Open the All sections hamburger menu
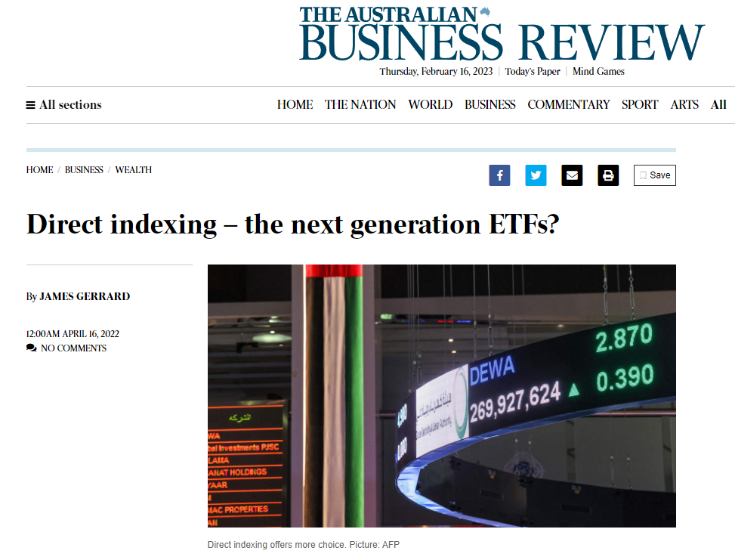 pyautogui.click(x=63, y=104)
